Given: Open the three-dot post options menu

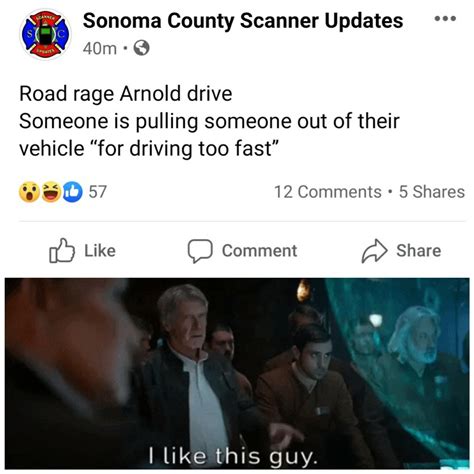Looking at the screenshot, I should point(445,19).
